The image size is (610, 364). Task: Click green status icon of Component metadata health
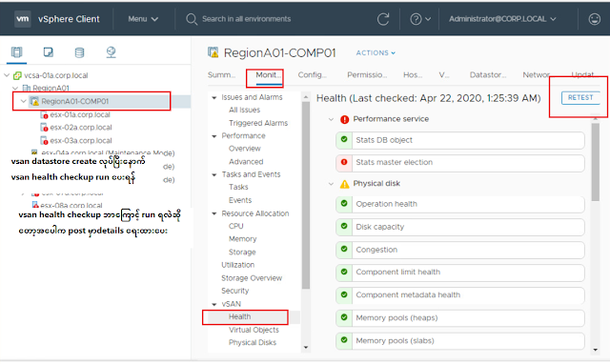pos(344,294)
